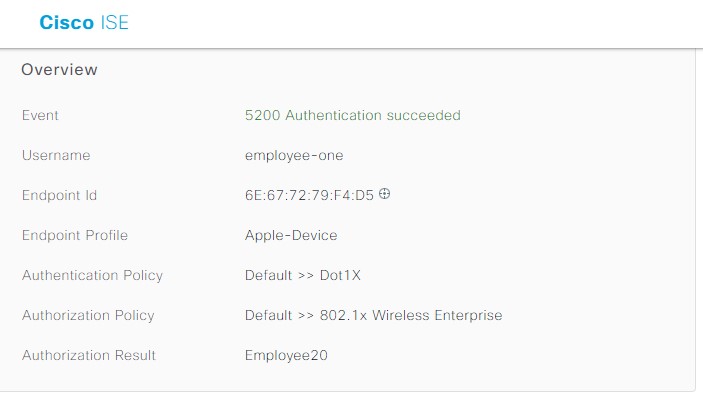The width and height of the screenshot is (703, 399).
Task: Click the Authorization Result field label
Action: [89, 356]
